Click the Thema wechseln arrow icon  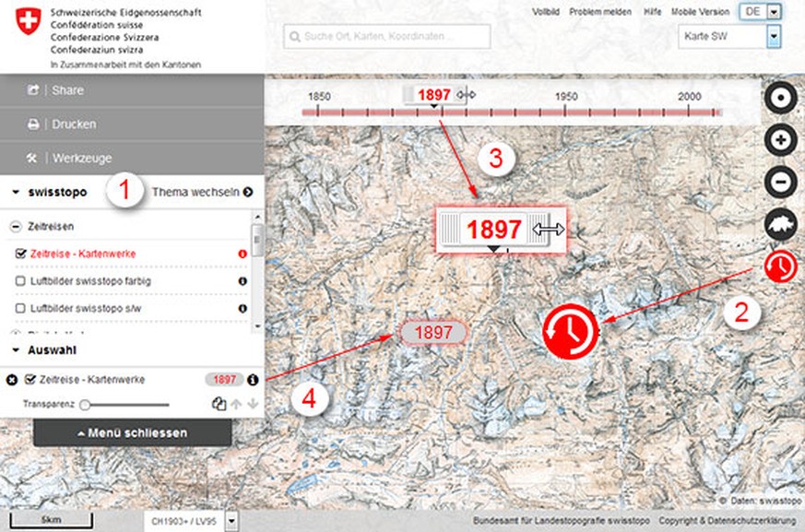point(248,192)
